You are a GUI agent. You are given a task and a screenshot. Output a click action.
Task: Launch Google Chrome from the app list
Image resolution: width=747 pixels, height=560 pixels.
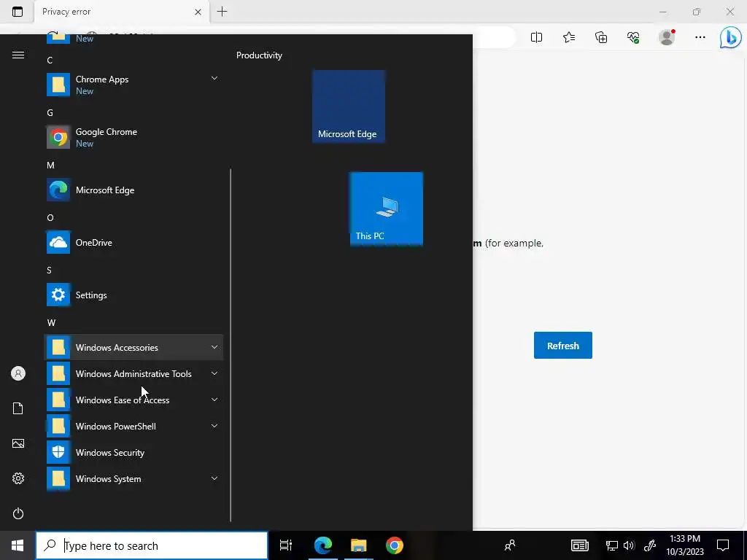(x=134, y=137)
